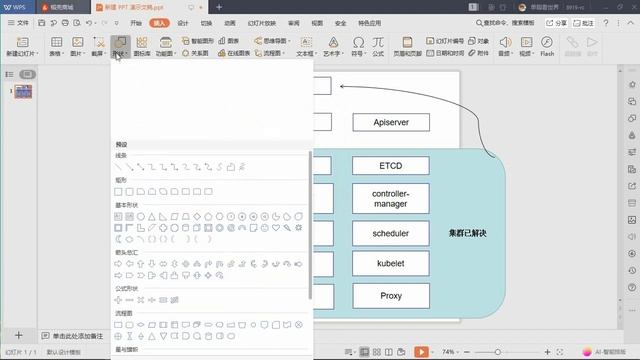
Task: Select the straight line under 线条
Action: (x=118, y=167)
